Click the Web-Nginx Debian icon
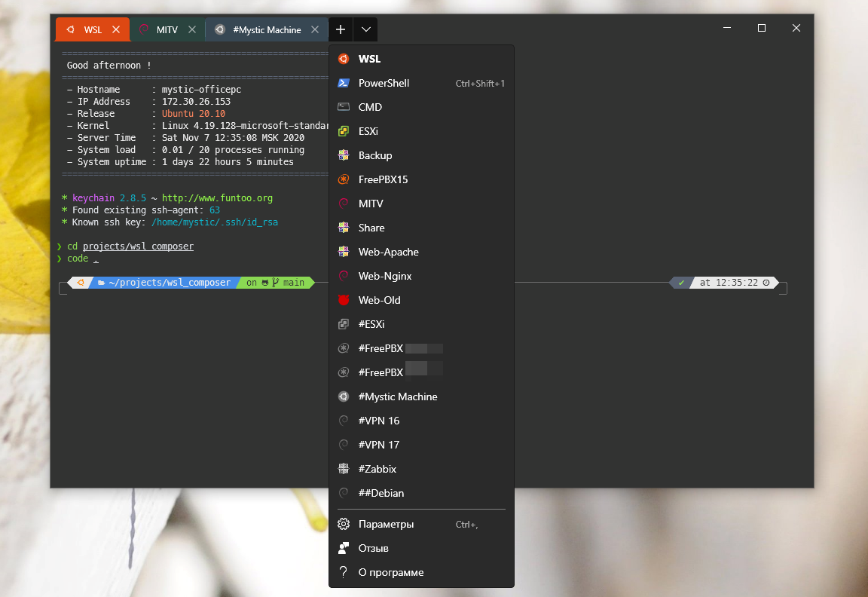The width and height of the screenshot is (868, 597). (x=344, y=276)
